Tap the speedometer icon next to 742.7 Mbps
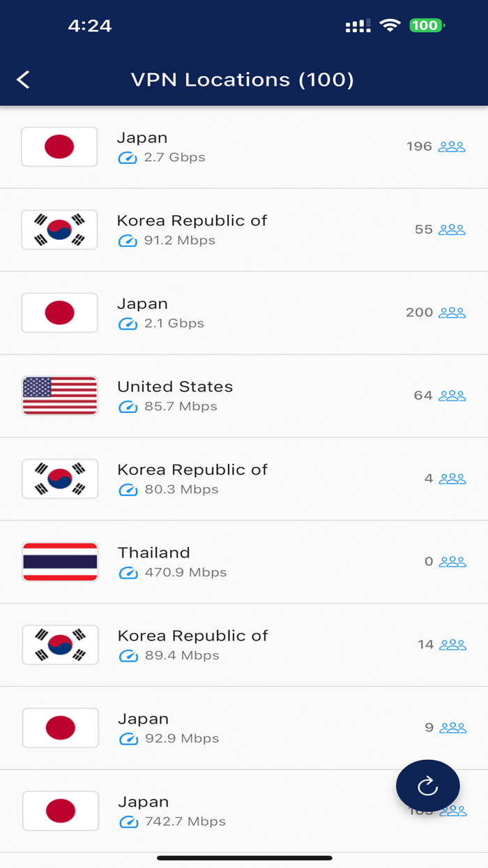 (x=128, y=822)
